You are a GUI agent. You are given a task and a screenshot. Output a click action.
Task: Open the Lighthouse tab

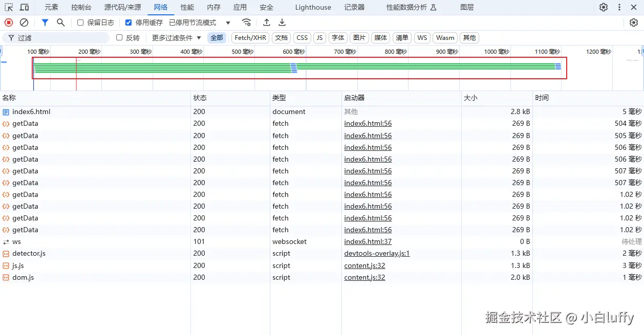click(x=313, y=7)
